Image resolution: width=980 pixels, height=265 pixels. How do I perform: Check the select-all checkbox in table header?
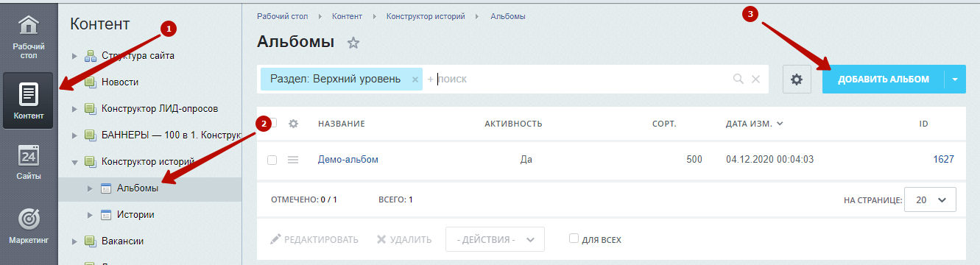pos(272,124)
